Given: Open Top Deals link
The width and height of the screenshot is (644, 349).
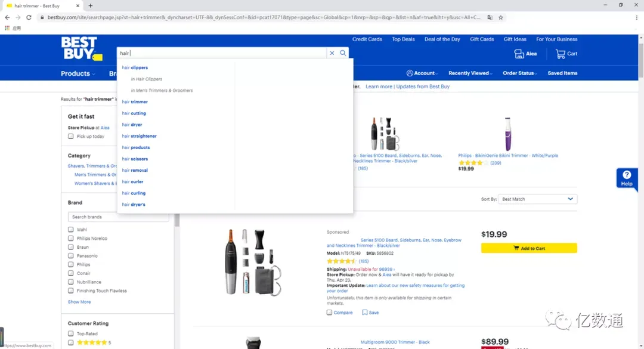Looking at the screenshot, I should click(403, 39).
